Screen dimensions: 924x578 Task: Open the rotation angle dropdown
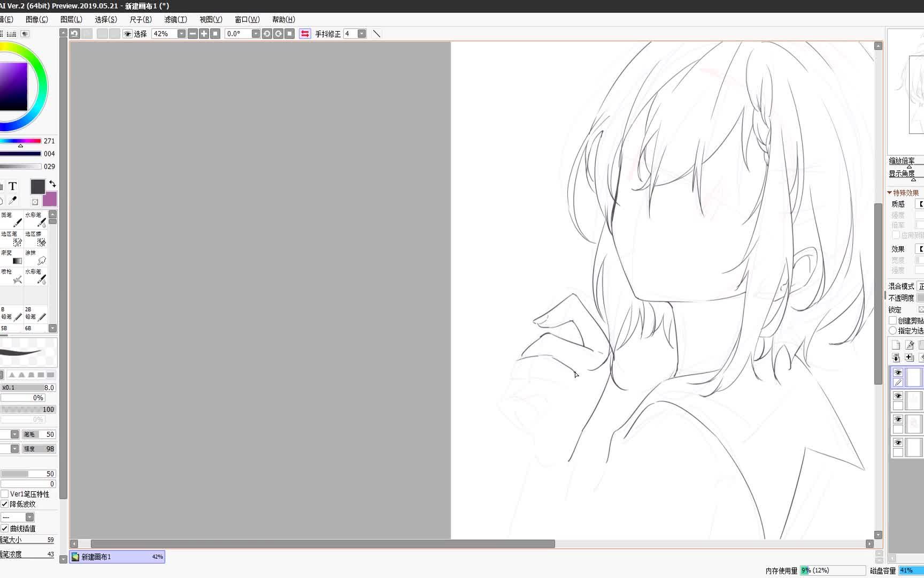256,34
